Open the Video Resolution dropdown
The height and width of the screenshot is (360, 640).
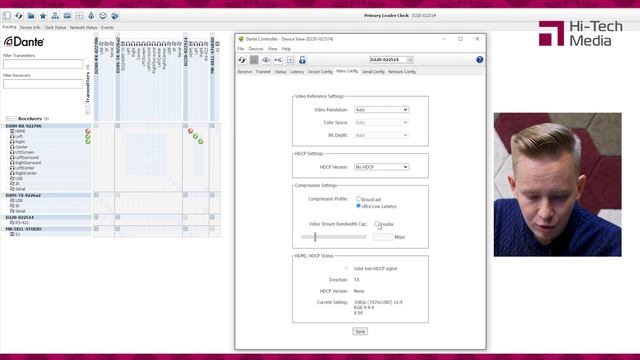(x=381, y=110)
